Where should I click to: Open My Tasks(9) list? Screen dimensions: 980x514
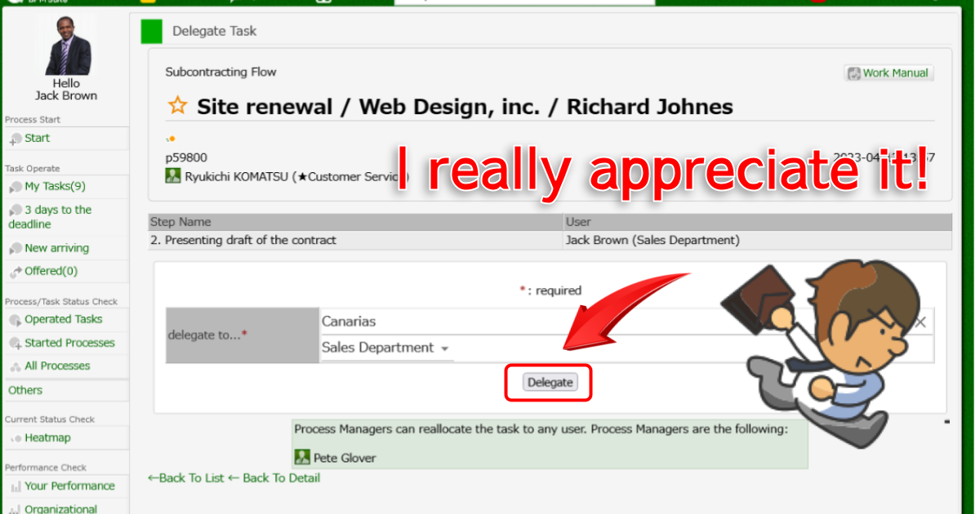tap(55, 186)
